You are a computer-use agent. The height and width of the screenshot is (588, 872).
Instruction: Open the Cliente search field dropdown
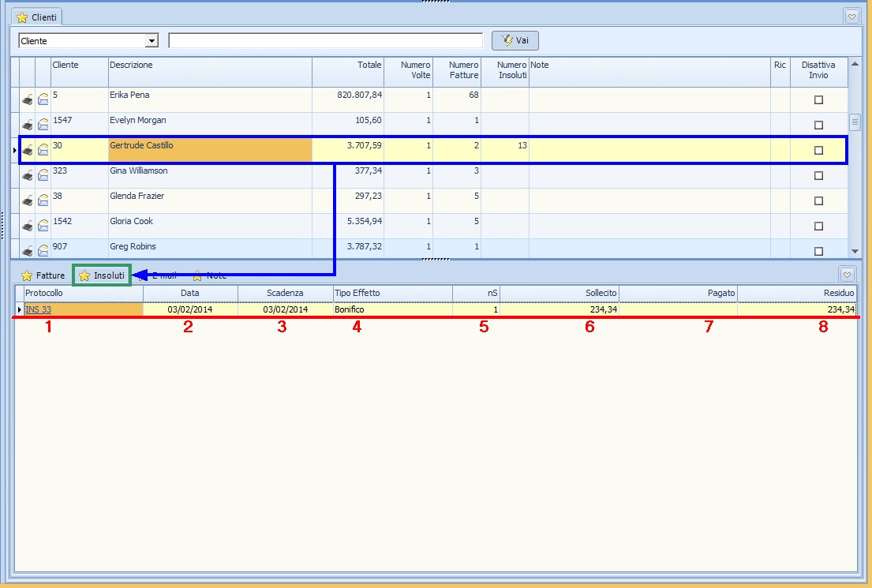tap(152, 41)
